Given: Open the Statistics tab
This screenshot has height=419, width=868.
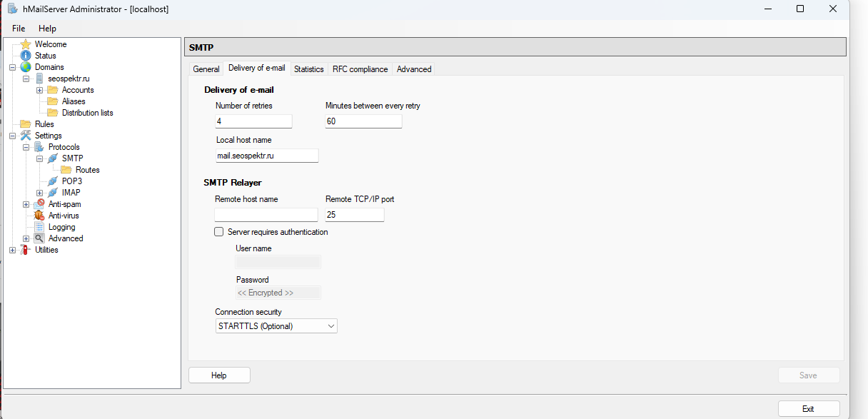Looking at the screenshot, I should [308, 69].
